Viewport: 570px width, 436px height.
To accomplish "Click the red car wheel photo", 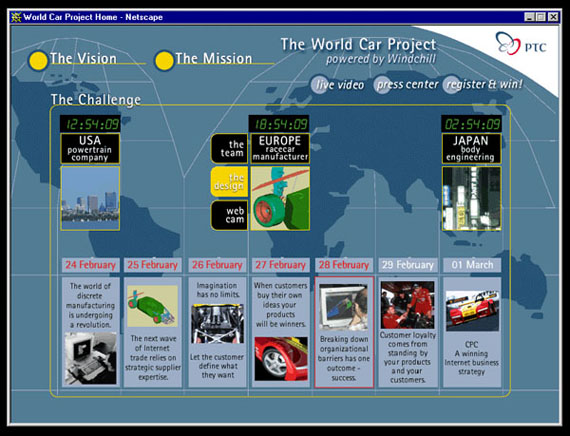I will (281, 359).
